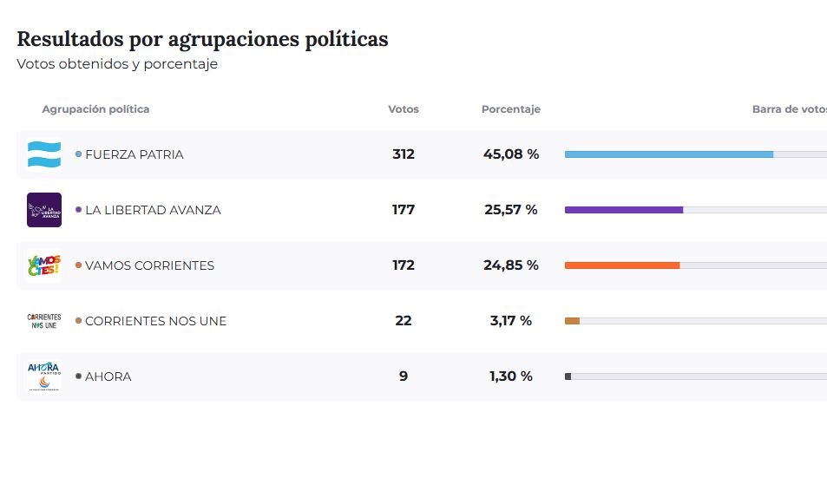Select the LA LIBERTAD AVANZA party name
Image resolution: width=827 pixels, height=504 pixels.
[153, 210]
